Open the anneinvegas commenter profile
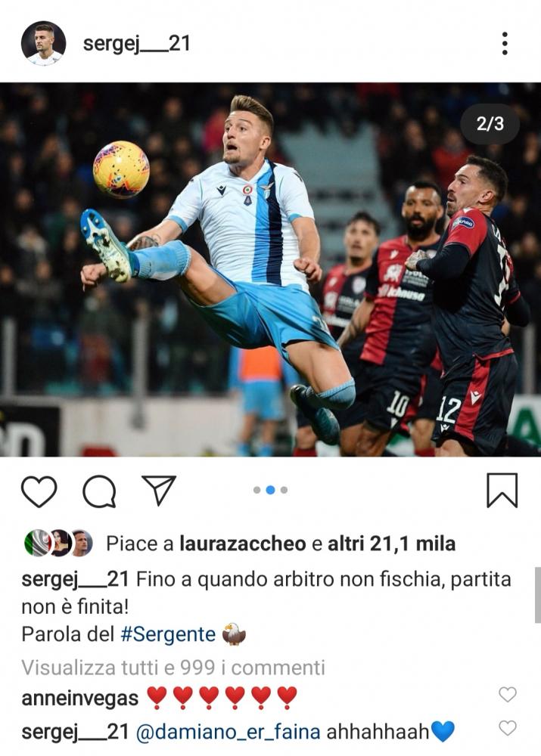 (80, 698)
